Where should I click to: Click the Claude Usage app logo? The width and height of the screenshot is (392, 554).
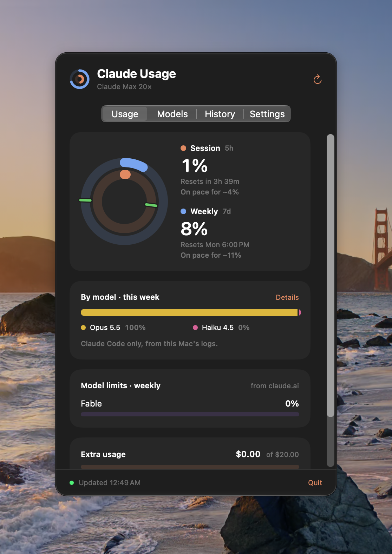pos(80,79)
